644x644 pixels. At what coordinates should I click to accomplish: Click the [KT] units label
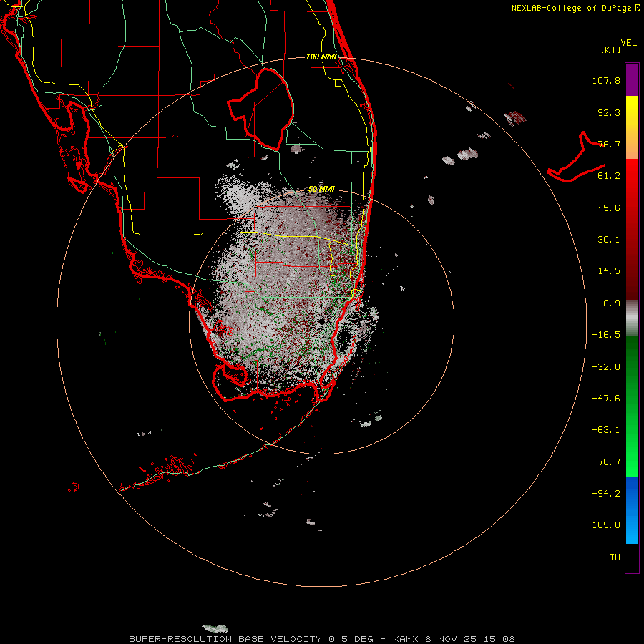[x=611, y=49]
